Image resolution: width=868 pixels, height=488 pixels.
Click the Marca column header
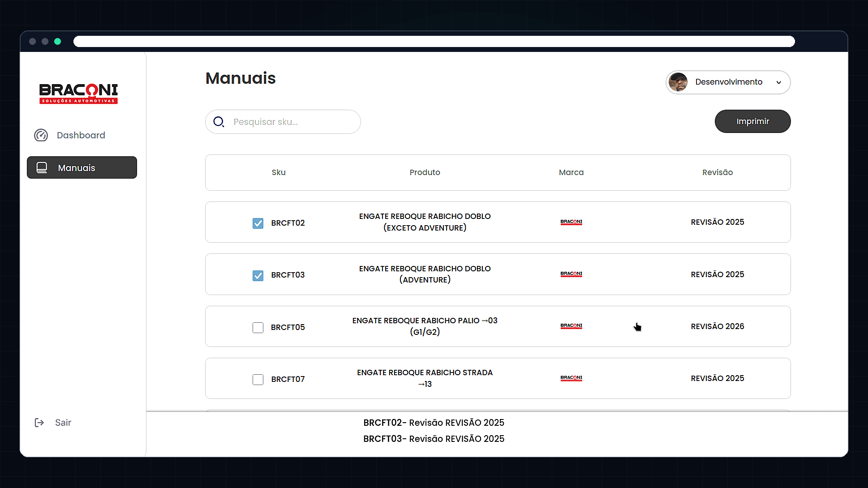[x=571, y=172]
